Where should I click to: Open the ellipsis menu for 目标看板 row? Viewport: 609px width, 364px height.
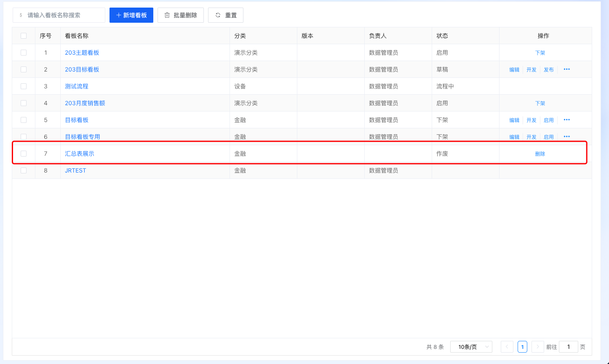(x=566, y=120)
